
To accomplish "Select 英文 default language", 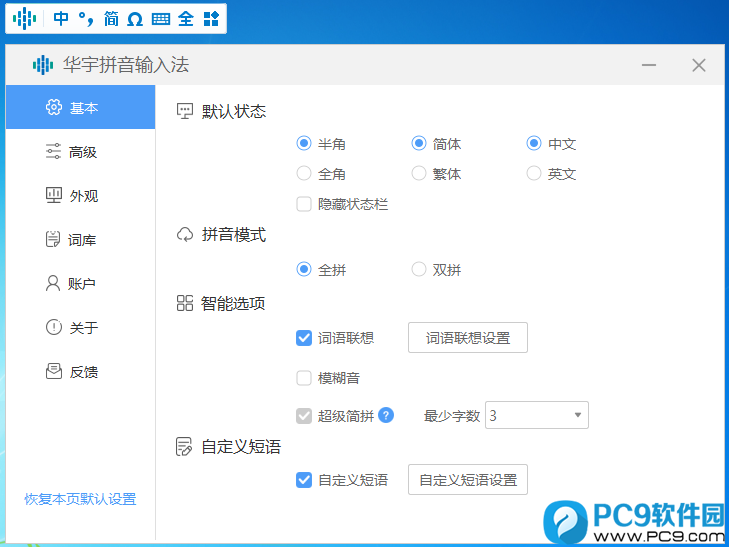I will (534, 173).
